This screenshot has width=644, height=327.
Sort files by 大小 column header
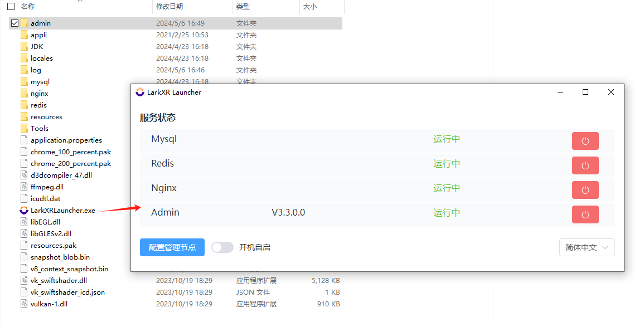pyautogui.click(x=309, y=6)
